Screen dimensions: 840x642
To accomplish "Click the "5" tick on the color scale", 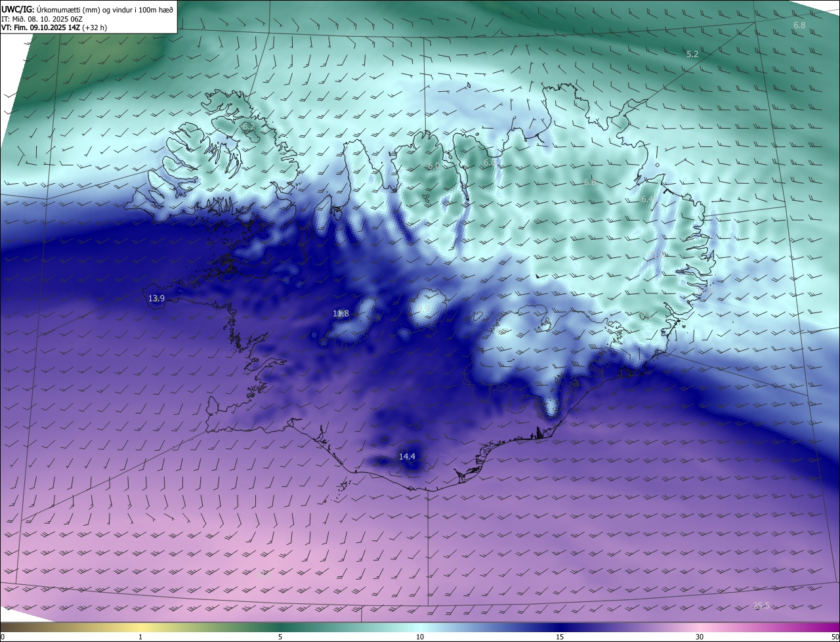I will coord(280,637).
